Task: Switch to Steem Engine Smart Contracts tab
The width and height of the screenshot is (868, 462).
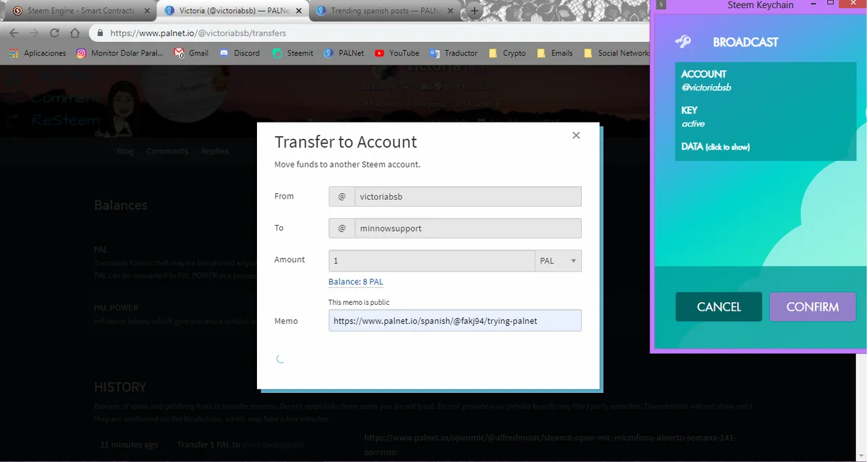Action: [79, 11]
